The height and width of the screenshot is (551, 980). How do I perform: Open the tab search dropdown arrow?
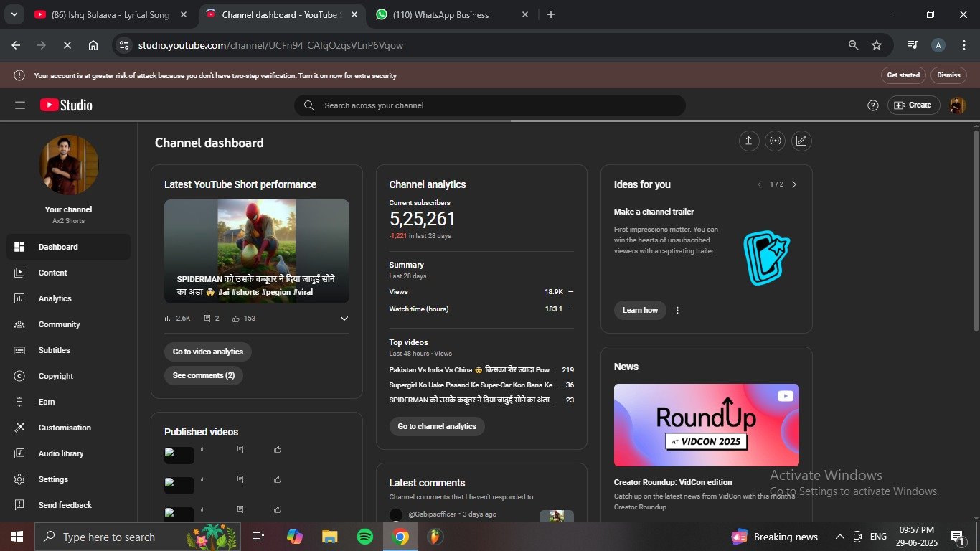pos(14,14)
